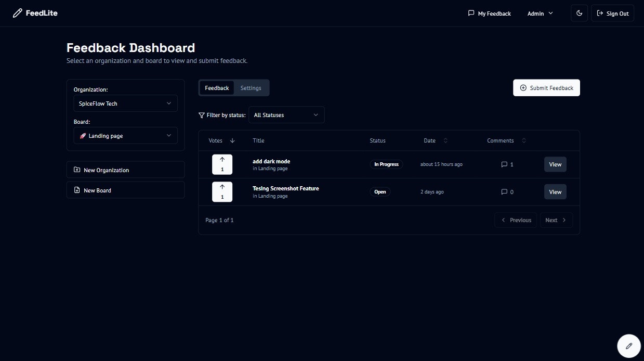The image size is (644, 361).
Task: Click Tesing Screenshot Feature title
Action: pos(286,188)
